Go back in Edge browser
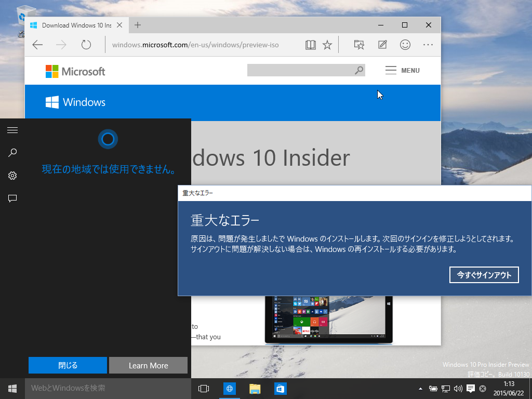This screenshot has width=532, height=399. coord(37,45)
